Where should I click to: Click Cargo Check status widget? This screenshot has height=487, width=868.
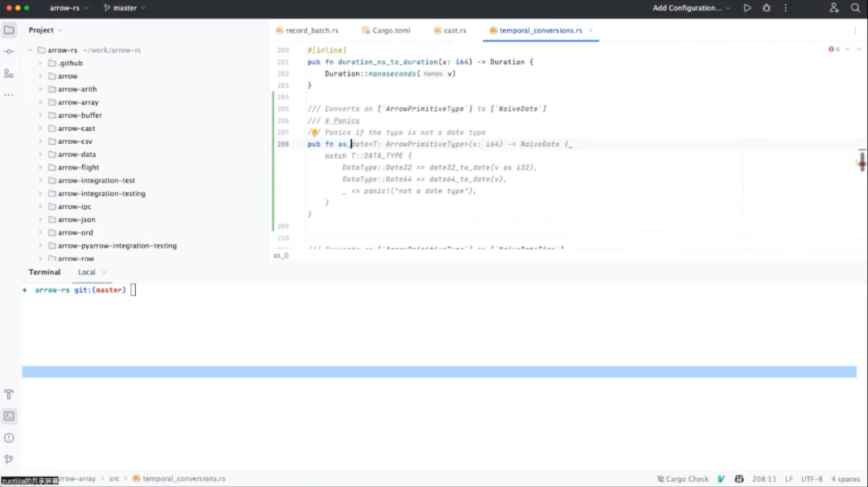point(682,479)
